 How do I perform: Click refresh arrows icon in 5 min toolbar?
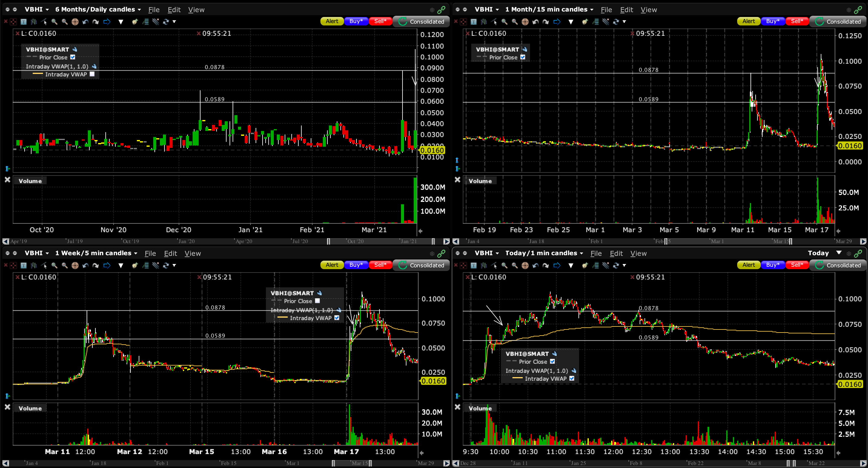point(166,266)
